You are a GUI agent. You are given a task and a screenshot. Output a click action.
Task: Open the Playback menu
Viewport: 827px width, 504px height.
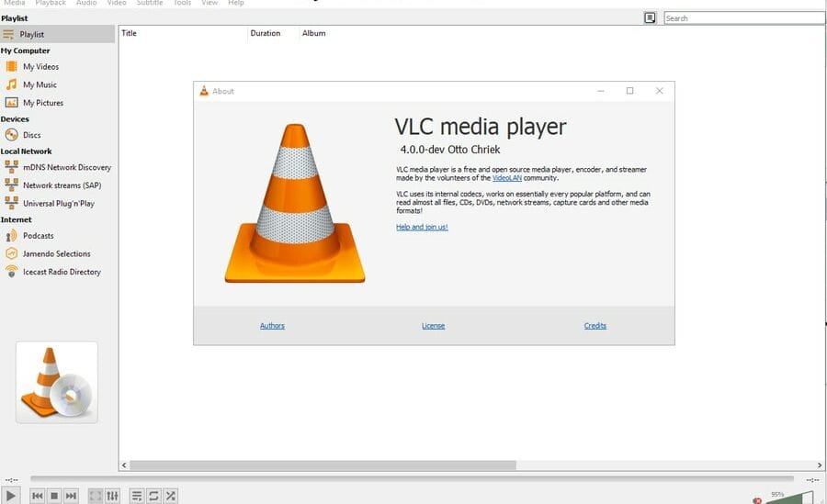(51, 3)
